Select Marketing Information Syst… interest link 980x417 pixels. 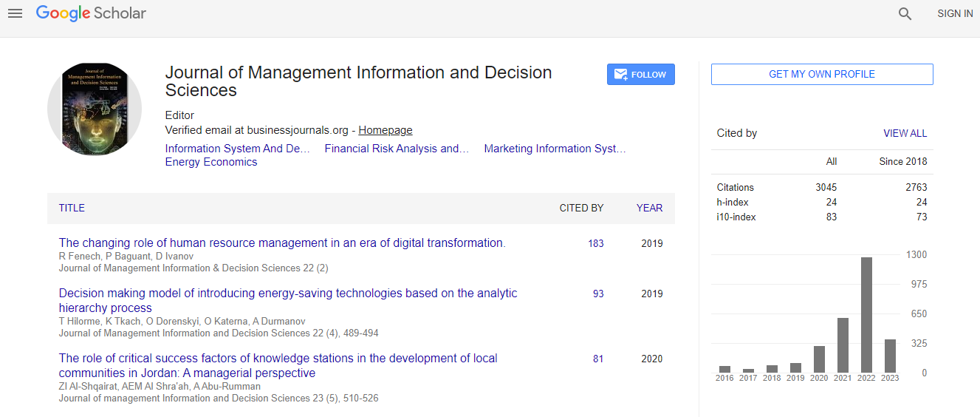[555, 149]
